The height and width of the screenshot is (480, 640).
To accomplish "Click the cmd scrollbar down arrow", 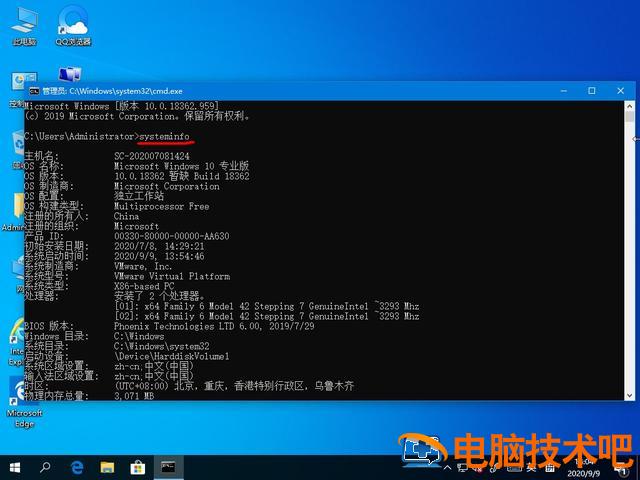I will [x=629, y=395].
